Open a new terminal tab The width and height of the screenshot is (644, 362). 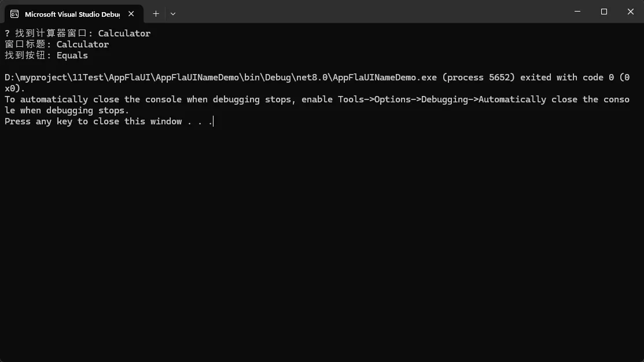[156, 13]
